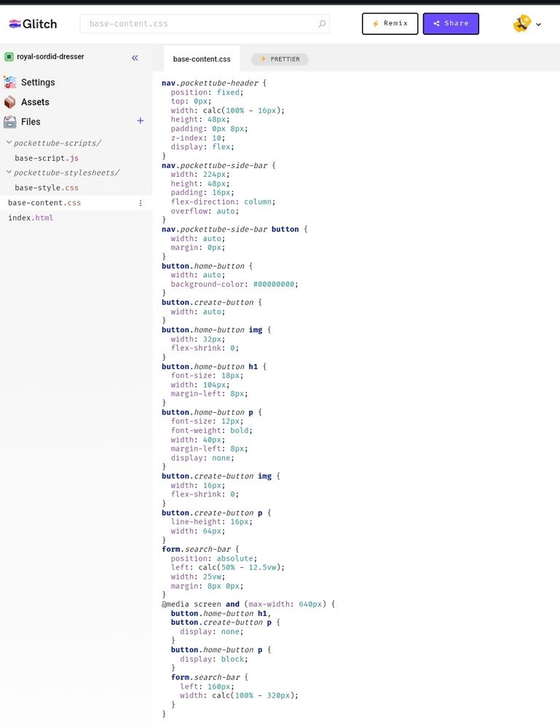Click 'nav.pockettube-side-bar button {' line
Viewport: 560px width, 728px height.
(x=234, y=229)
